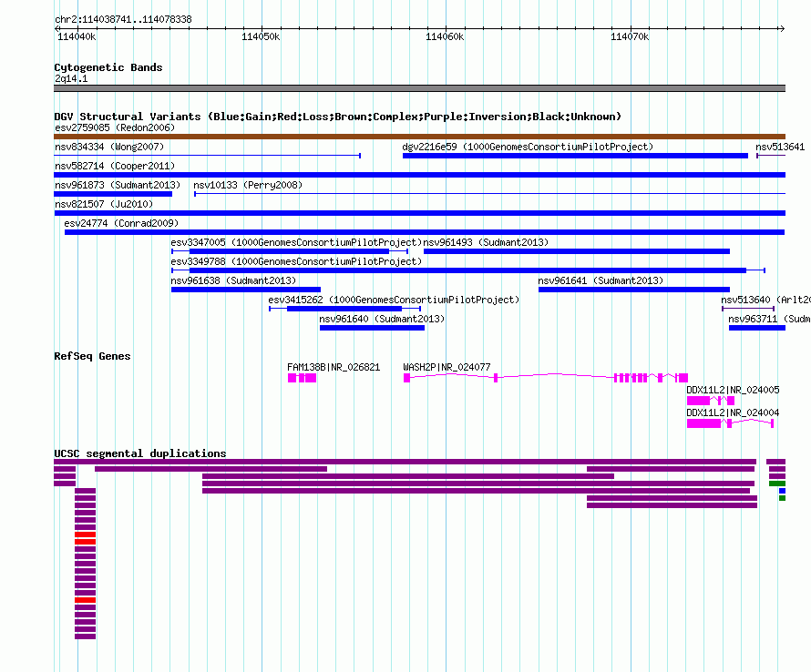The image size is (811, 672).
Task: Click the FAM138B|NR_026821 gene label
Action: 334,367
